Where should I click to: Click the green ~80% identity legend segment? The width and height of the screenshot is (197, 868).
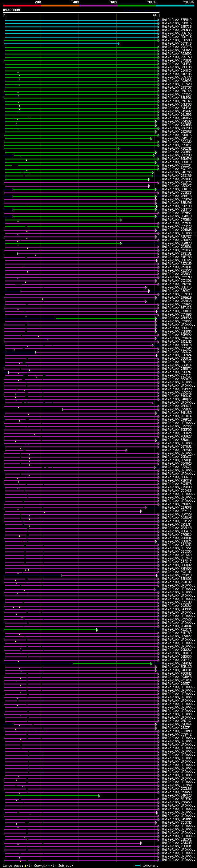coord(137,6)
